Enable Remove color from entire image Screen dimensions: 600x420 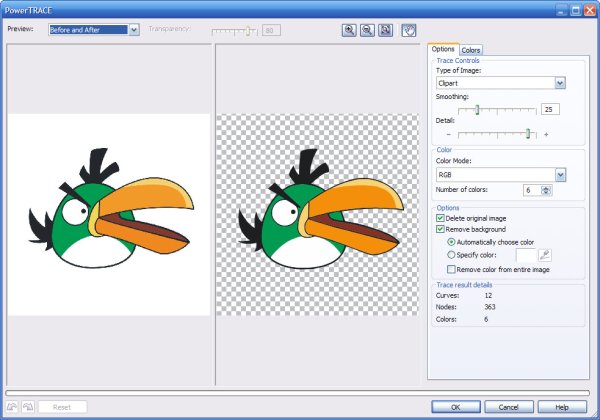tap(452, 269)
